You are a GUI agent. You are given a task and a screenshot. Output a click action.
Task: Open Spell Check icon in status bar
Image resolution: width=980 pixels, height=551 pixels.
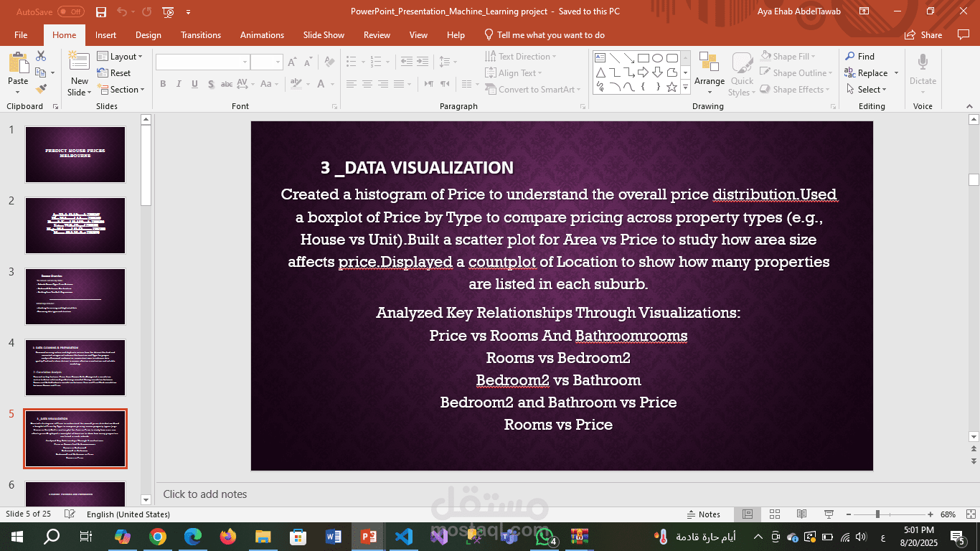70,514
